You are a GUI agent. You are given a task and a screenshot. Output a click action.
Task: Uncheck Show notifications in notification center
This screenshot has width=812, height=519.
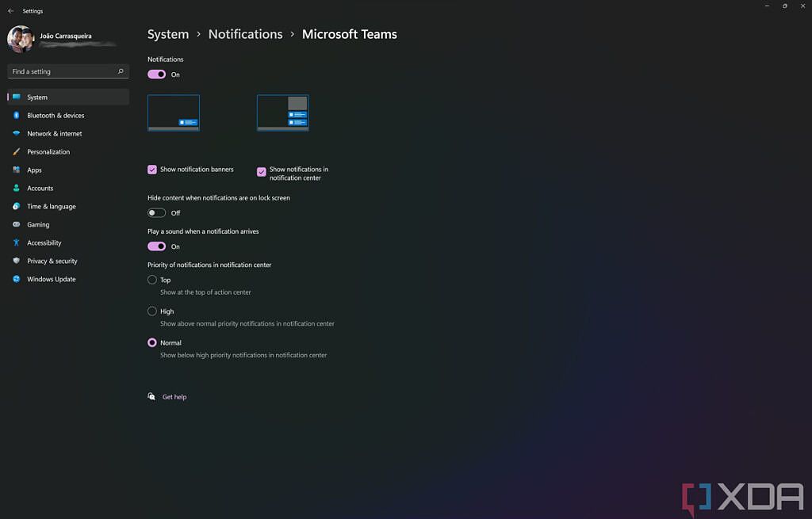(x=262, y=172)
